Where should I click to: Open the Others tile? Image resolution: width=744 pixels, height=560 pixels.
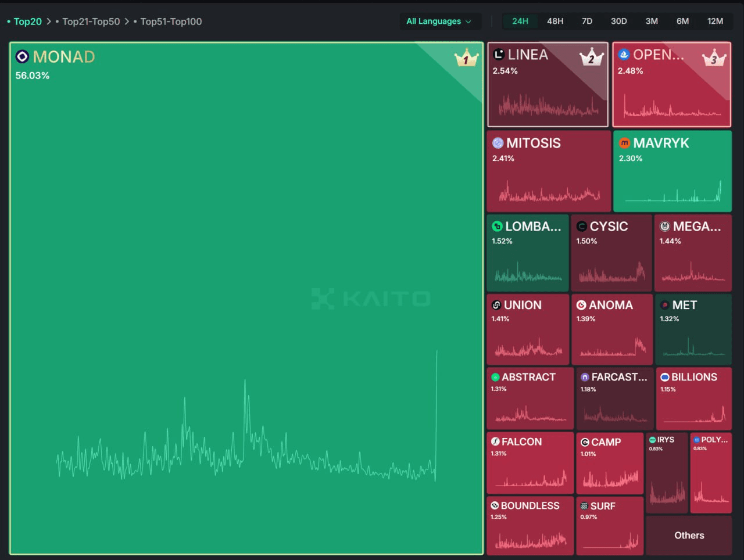pos(689,535)
